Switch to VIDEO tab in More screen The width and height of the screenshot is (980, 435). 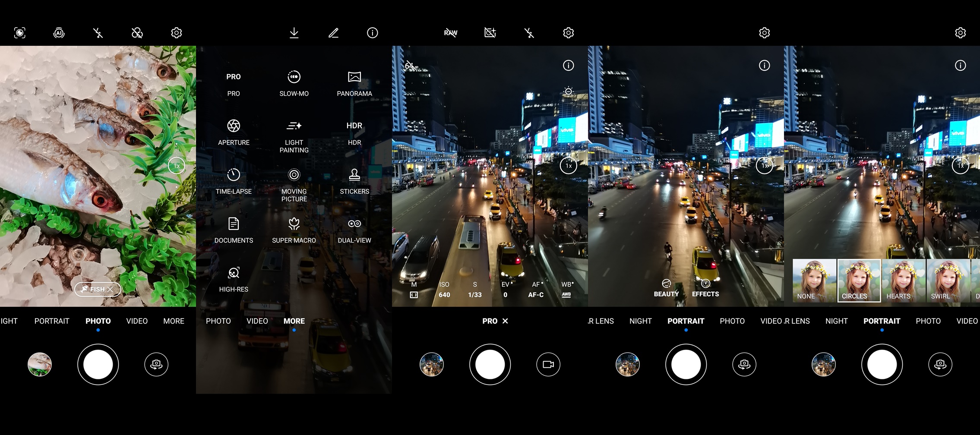click(257, 321)
